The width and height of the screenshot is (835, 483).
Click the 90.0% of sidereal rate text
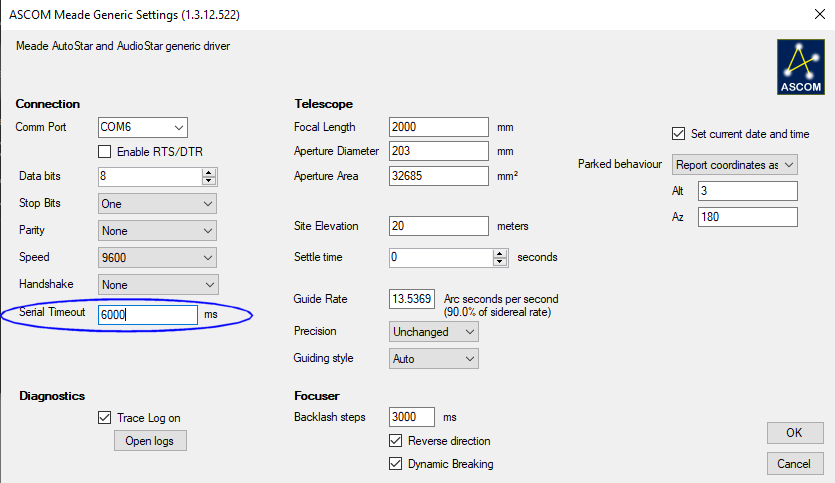tap(497, 313)
